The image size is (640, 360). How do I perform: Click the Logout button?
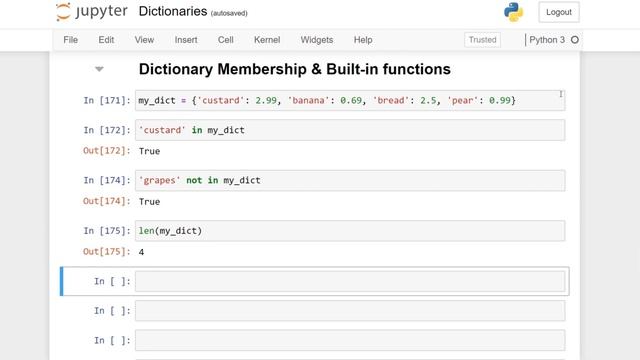559,12
